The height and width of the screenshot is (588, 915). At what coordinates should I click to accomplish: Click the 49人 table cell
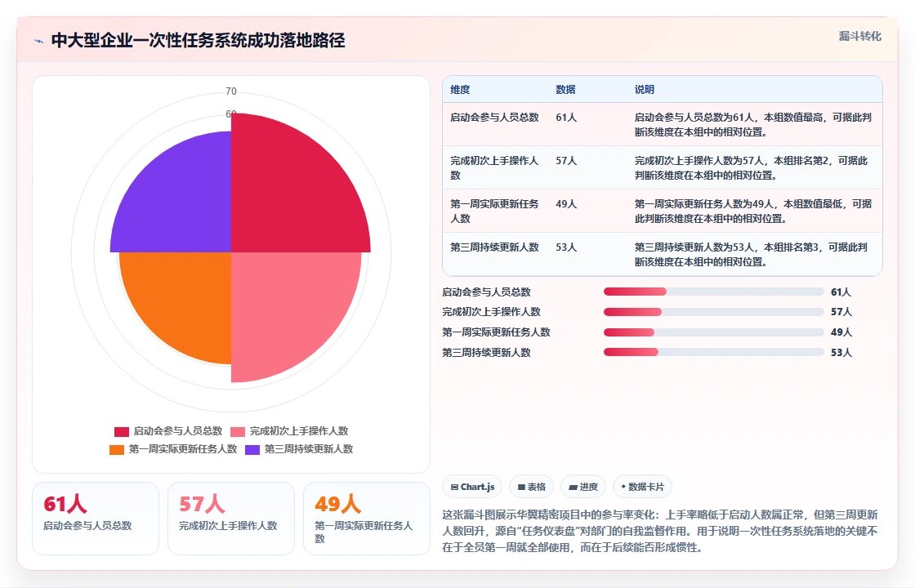[566, 203]
